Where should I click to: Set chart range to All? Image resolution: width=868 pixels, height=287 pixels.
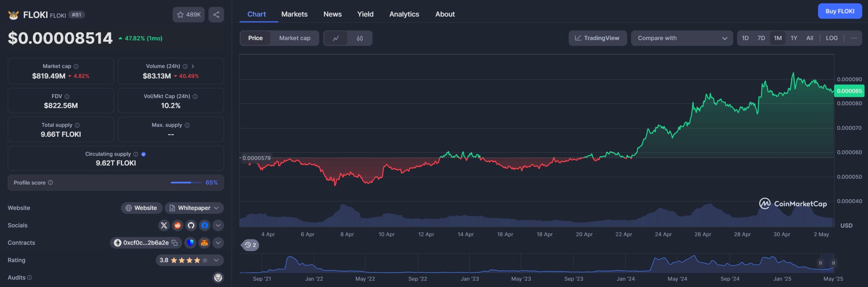point(810,38)
